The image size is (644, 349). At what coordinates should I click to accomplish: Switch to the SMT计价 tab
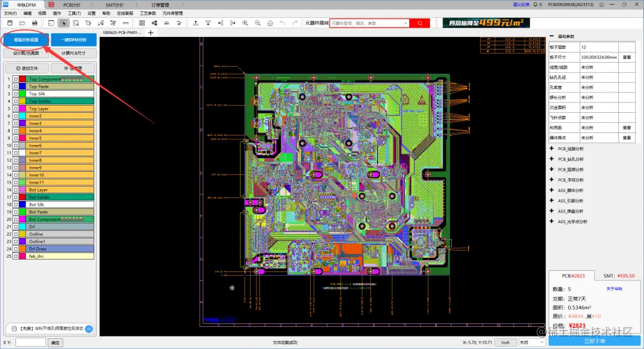[x=114, y=5]
